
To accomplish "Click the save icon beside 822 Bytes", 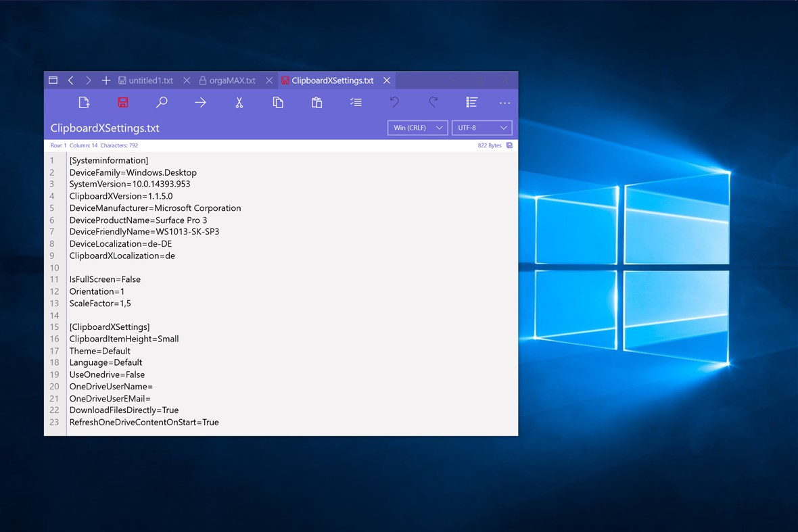I will click(x=509, y=145).
